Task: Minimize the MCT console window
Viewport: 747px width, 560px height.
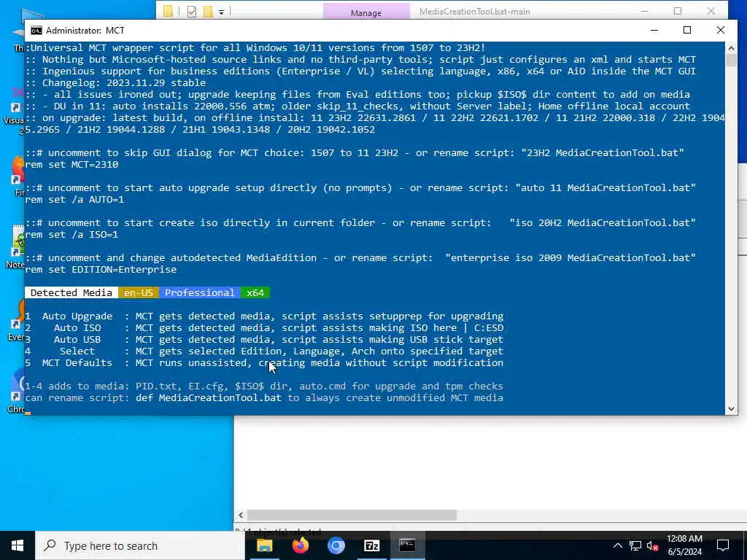Action: [x=654, y=31]
